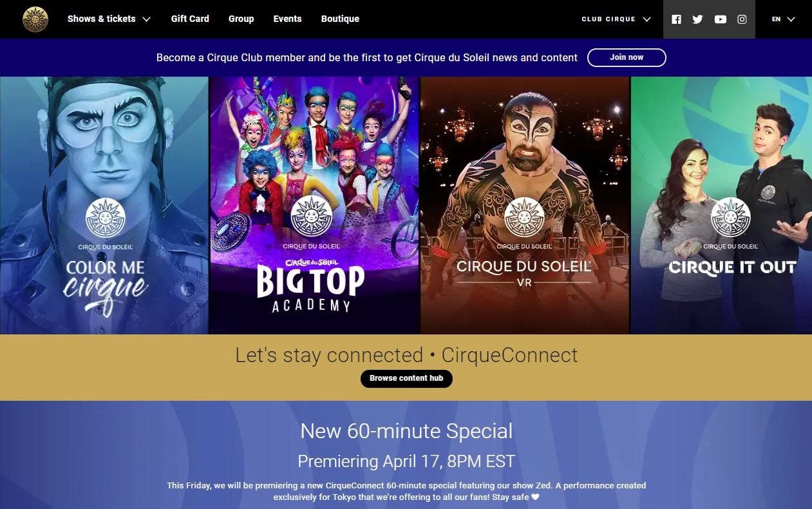812x509 pixels.
Task: Click sun emblem on Cirque It Out card
Action: [x=731, y=217]
